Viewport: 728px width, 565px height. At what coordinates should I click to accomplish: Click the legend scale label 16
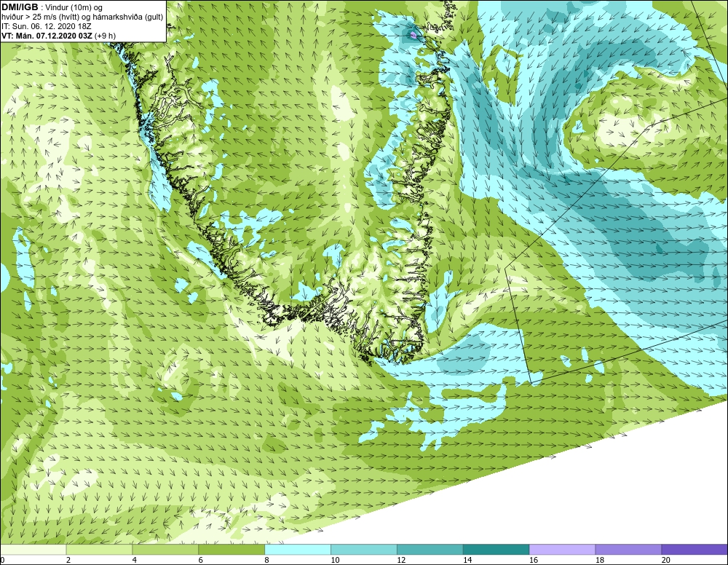pyautogui.click(x=534, y=560)
